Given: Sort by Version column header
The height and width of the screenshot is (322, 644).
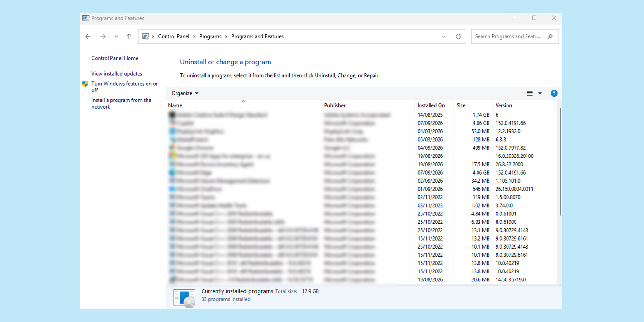Looking at the screenshot, I should pos(524,105).
